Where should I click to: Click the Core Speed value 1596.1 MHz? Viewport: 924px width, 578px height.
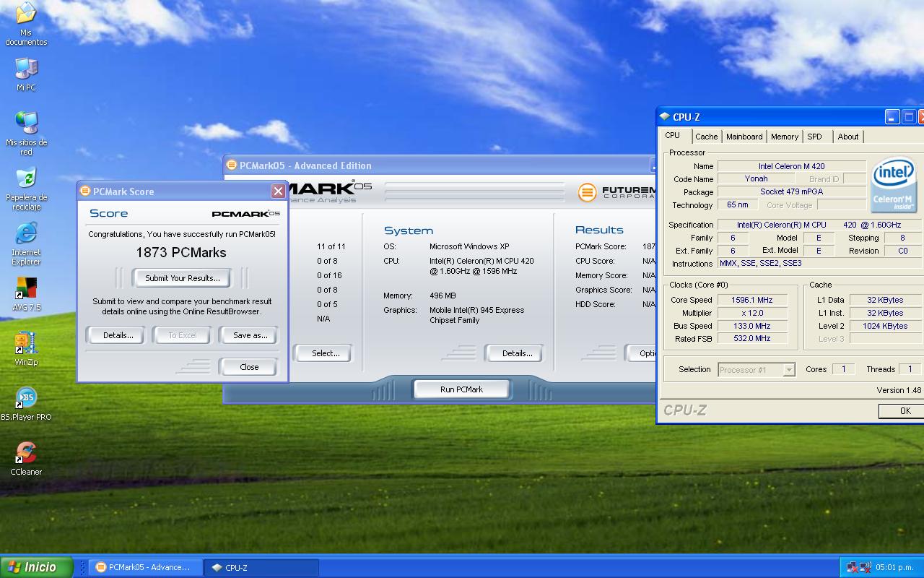coord(751,300)
